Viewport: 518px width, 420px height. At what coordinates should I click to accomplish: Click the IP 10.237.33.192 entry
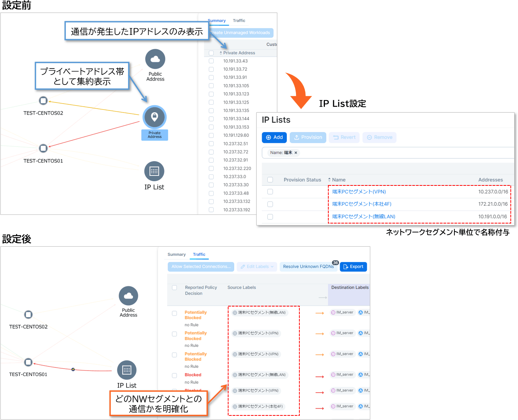tap(237, 210)
